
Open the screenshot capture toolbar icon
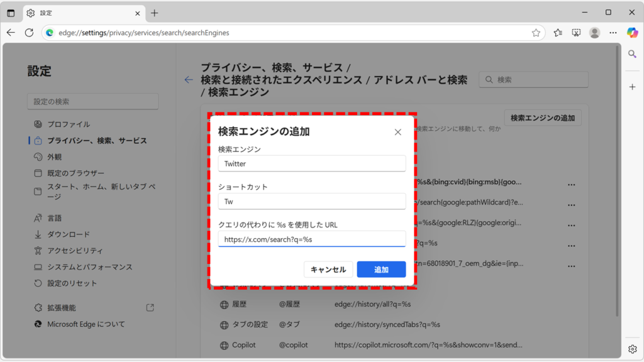pyautogui.click(x=576, y=33)
